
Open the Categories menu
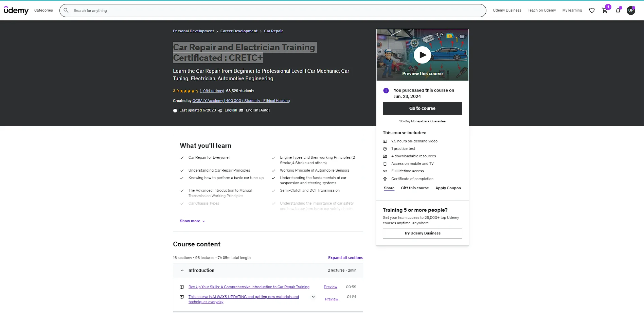click(x=43, y=11)
